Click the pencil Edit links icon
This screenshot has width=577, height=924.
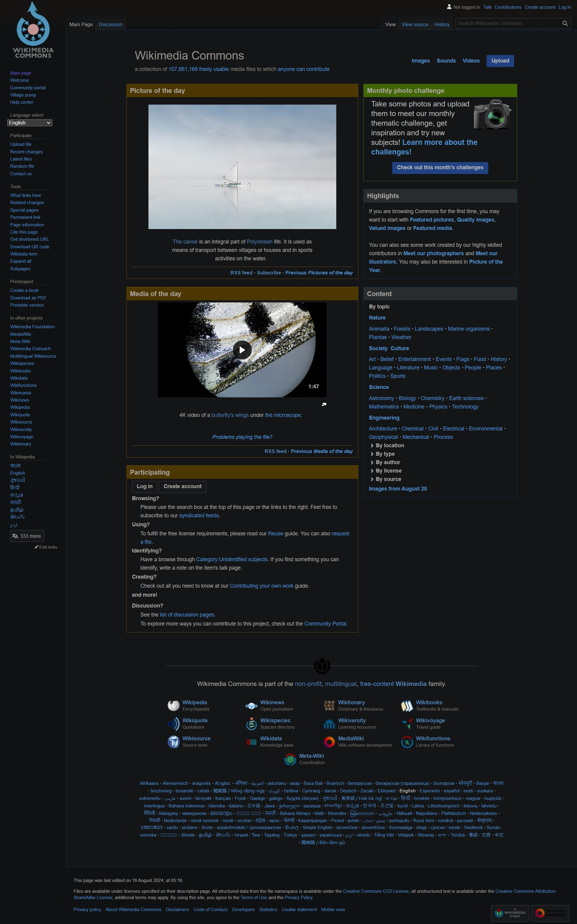(x=36, y=547)
